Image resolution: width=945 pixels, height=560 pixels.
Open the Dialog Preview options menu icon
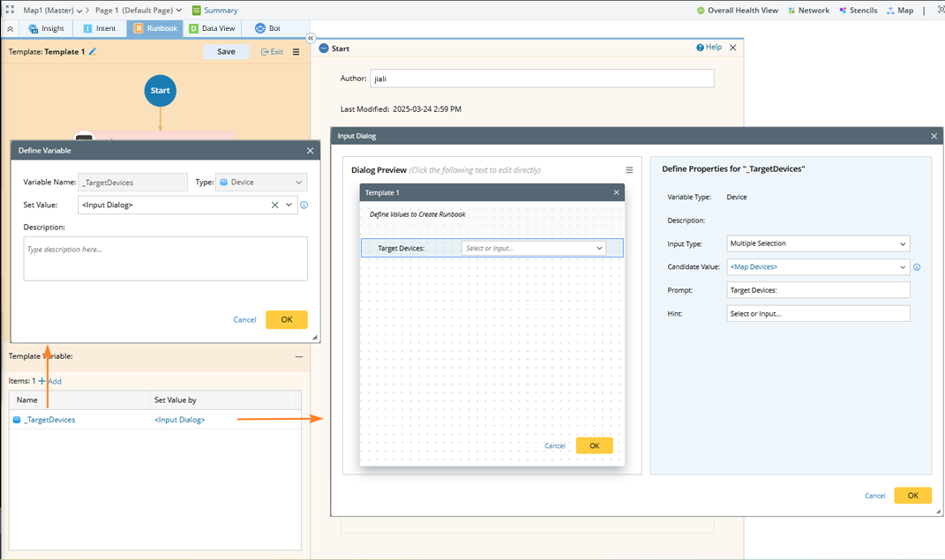pos(629,170)
